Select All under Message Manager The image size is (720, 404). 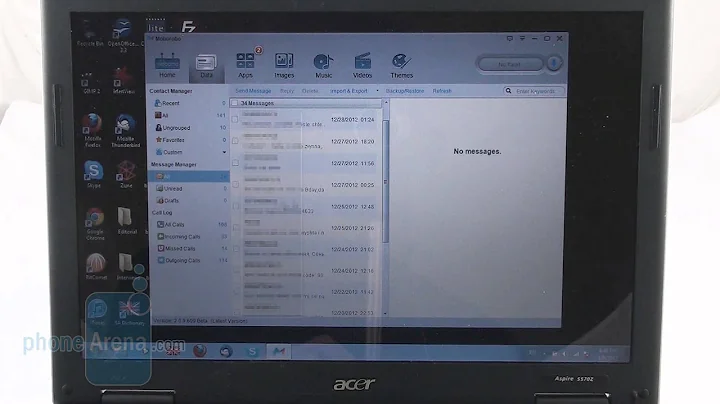190,176
